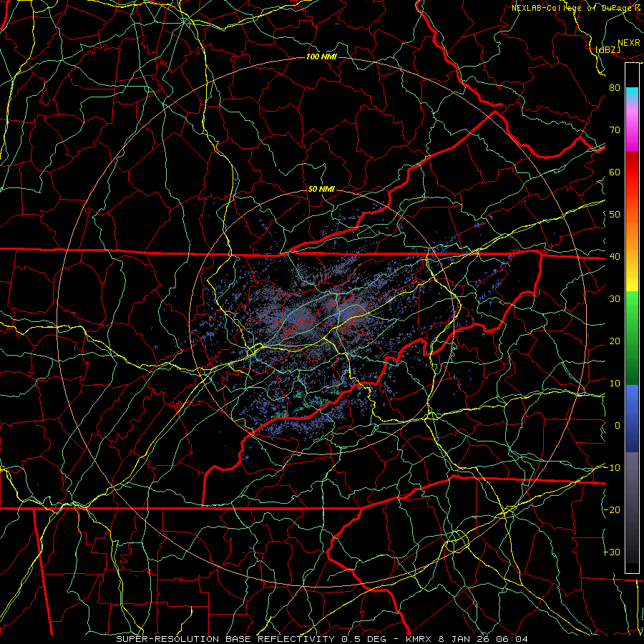Select the 30 value on dBZ scale
The width and height of the screenshot is (644, 644).
point(615,299)
